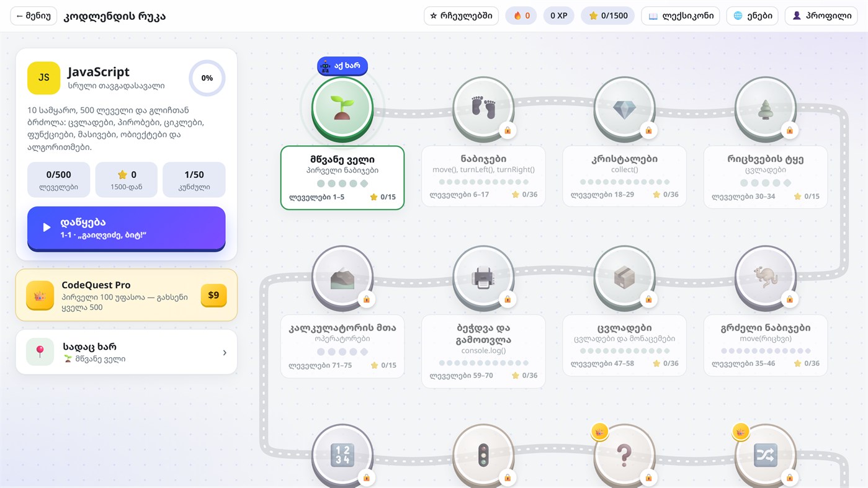The height and width of the screenshot is (488, 868).
Task: Select the diamond crystals world icon
Action: [x=624, y=107]
